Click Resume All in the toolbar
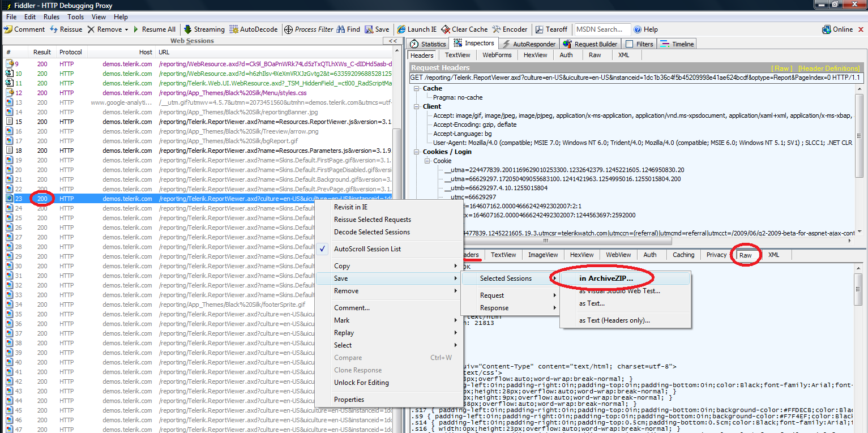This screenshot has width=868, height=433. pyautogui.click(x=153, y=29)
